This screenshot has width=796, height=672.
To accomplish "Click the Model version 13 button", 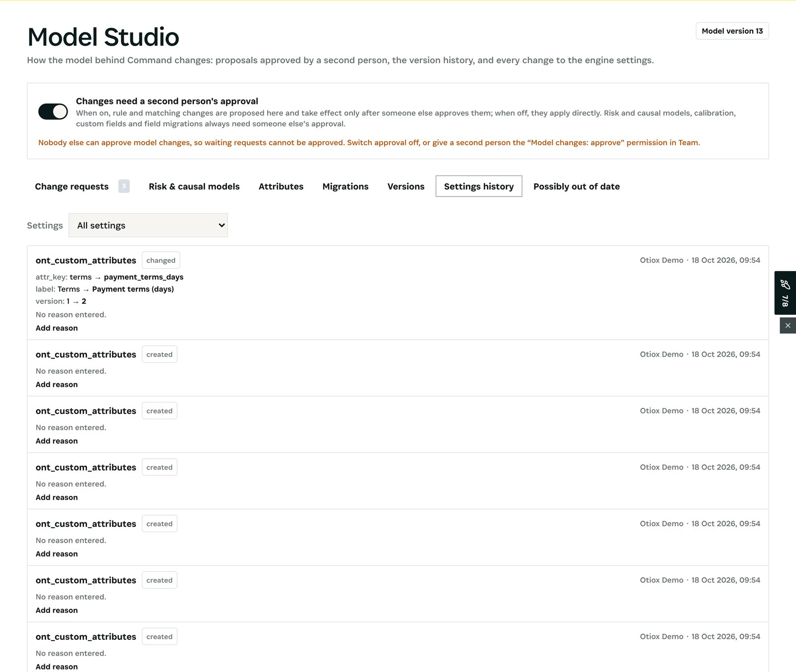I will coord(732,31).
